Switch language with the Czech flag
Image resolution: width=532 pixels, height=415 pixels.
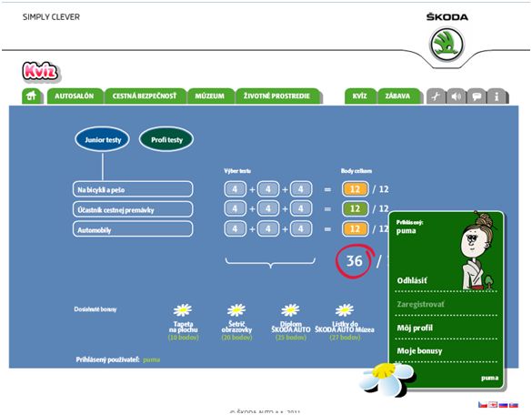(483, 404)
